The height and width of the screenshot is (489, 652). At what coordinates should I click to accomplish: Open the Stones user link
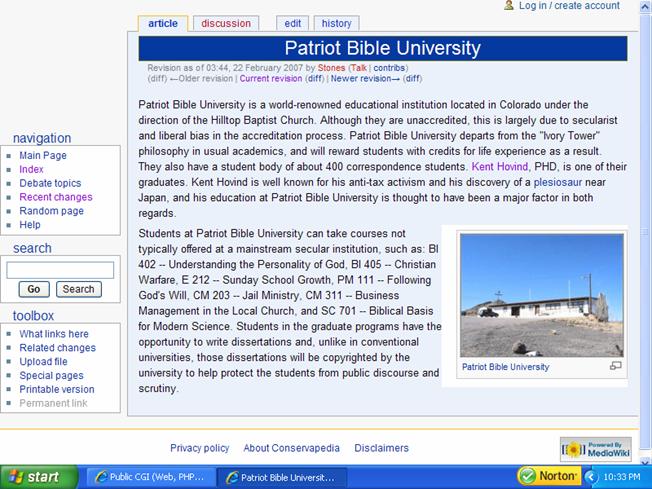[x=331, y=68]
